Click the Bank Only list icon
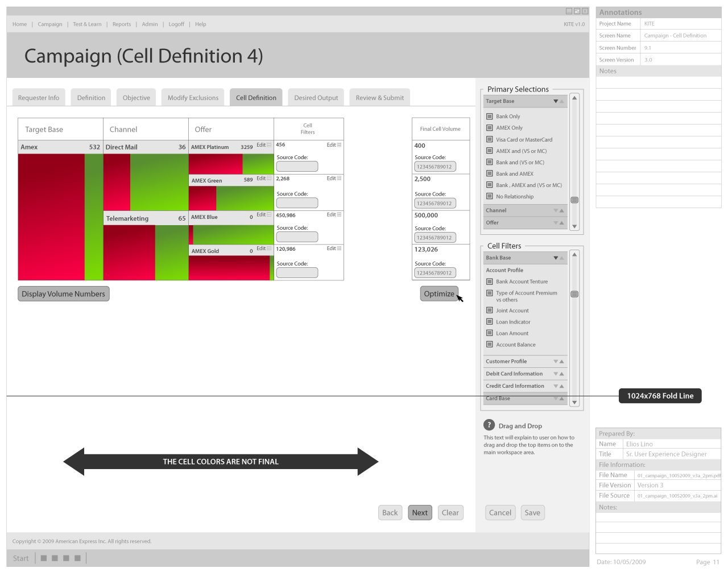 coord(489,117)
